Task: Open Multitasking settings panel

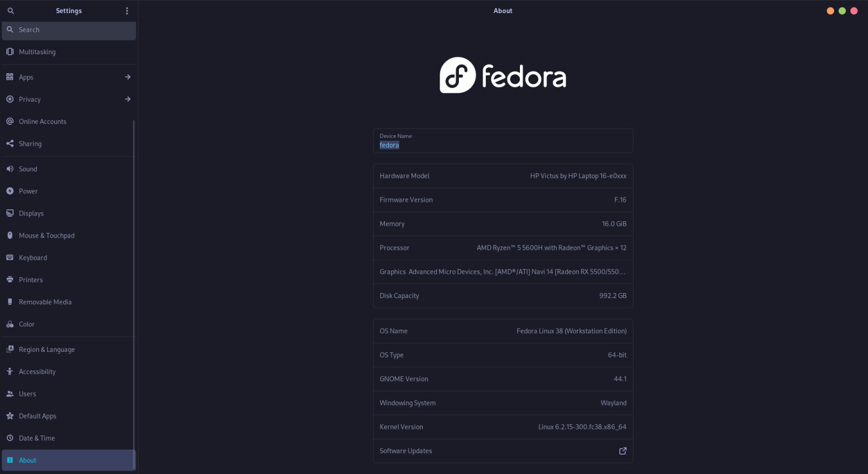Action: pos(37,52)
